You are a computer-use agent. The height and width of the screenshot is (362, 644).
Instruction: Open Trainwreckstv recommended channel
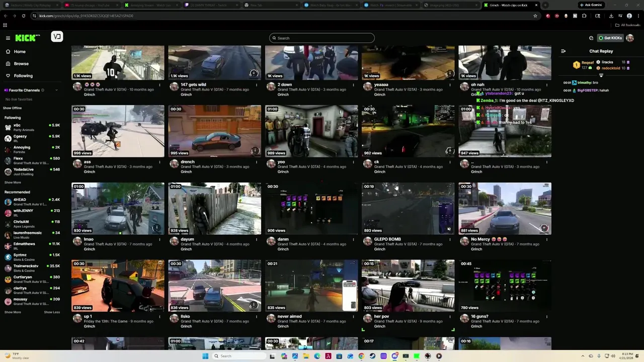(31, 268)
